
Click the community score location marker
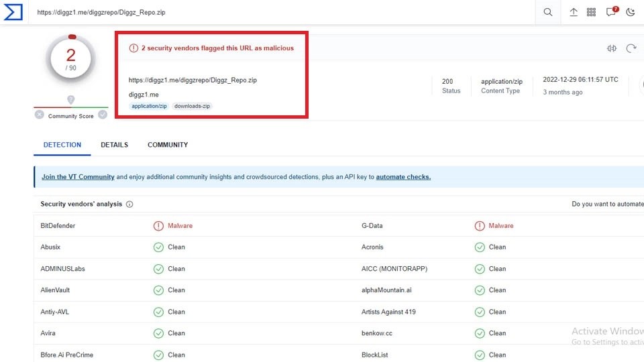[x=70, y=100]
